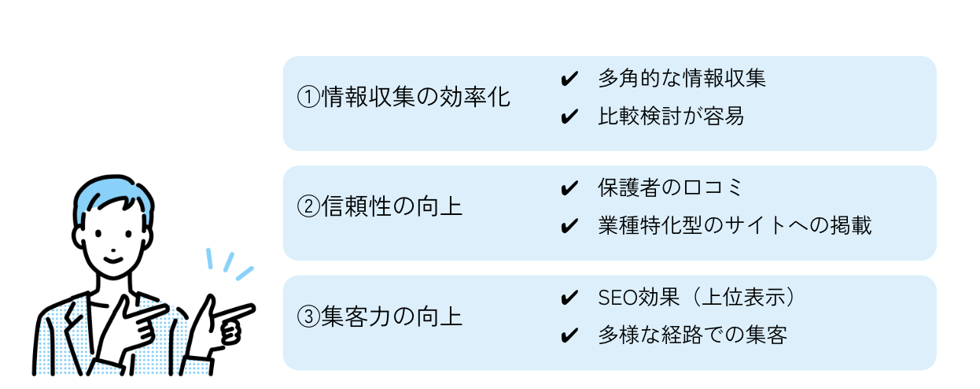
Task: Click the checkmark beside 多角的な情報収集
Action: tap(568, 80)
